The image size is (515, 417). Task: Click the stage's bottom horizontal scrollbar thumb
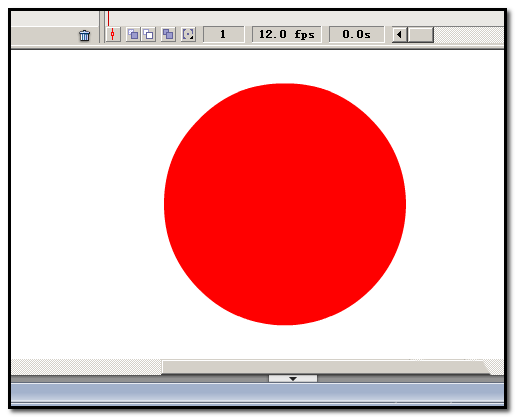pos(325,367)
